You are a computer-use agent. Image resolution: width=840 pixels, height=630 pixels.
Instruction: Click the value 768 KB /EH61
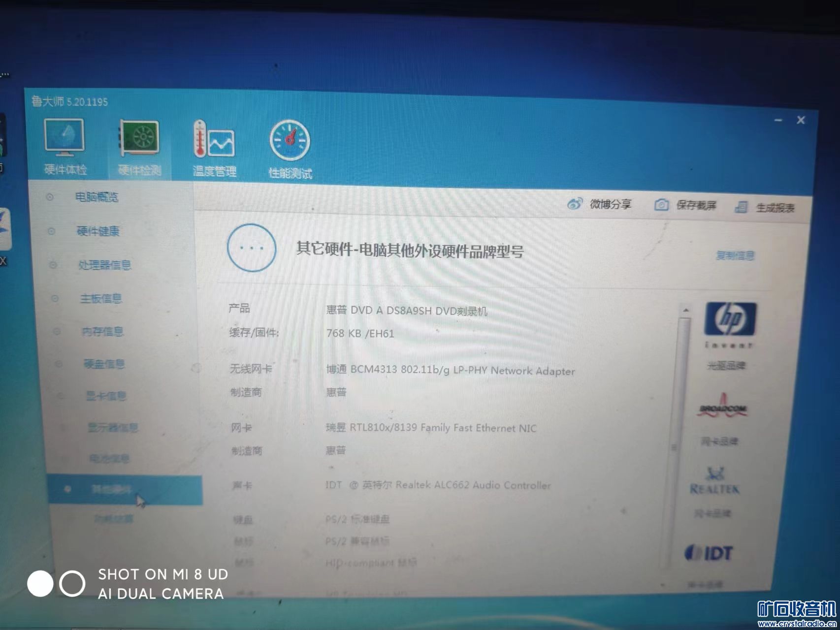click(x=360, y=333)
